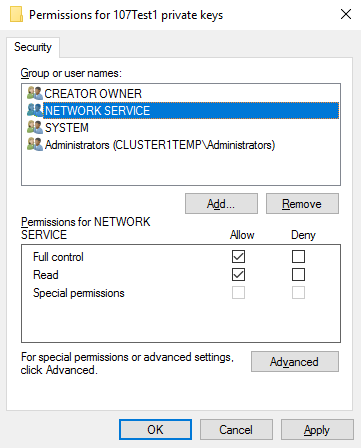The width and height of the screenshot is (361, 448).
Task: Click the NETWORK SERVICE group icon
Action: (x=35, y=110)
